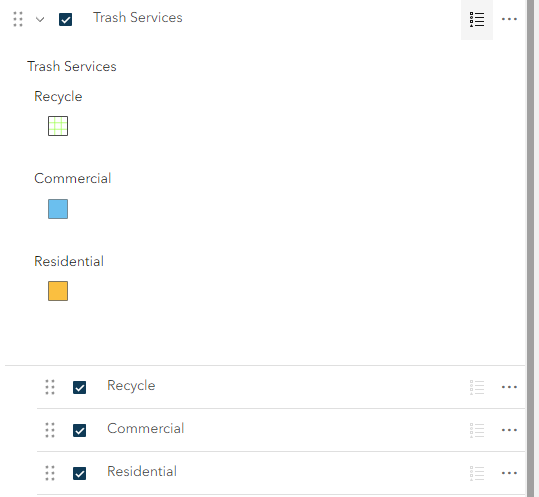The height and width of the screenshot is (497, 539).
Task: Click the vertical scrollbar on right edge
Action: pos(530,248)
